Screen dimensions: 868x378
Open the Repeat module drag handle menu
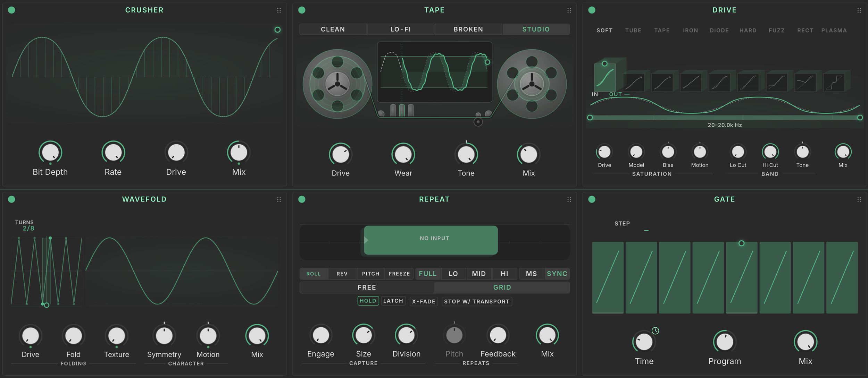(x=569, y=199)
